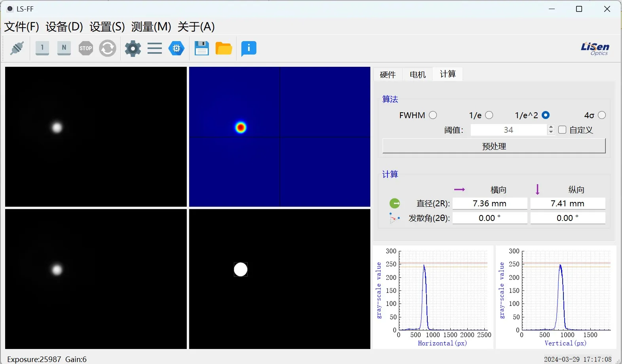Screen dimensions: 622x364
Task: Save data with the floppy disk icon
Action: (x=201, y=48)
